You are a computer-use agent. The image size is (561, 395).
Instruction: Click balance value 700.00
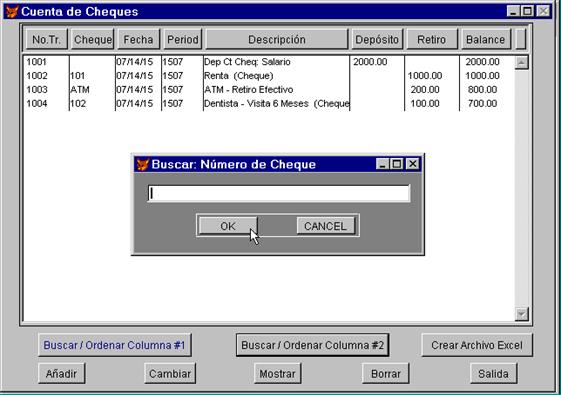pos(482,104)
